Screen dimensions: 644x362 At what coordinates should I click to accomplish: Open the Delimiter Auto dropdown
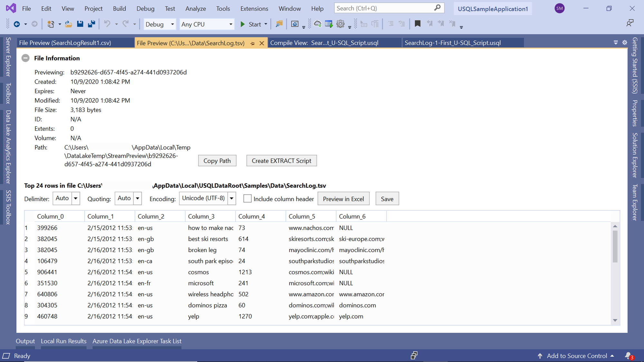point(75,199)
